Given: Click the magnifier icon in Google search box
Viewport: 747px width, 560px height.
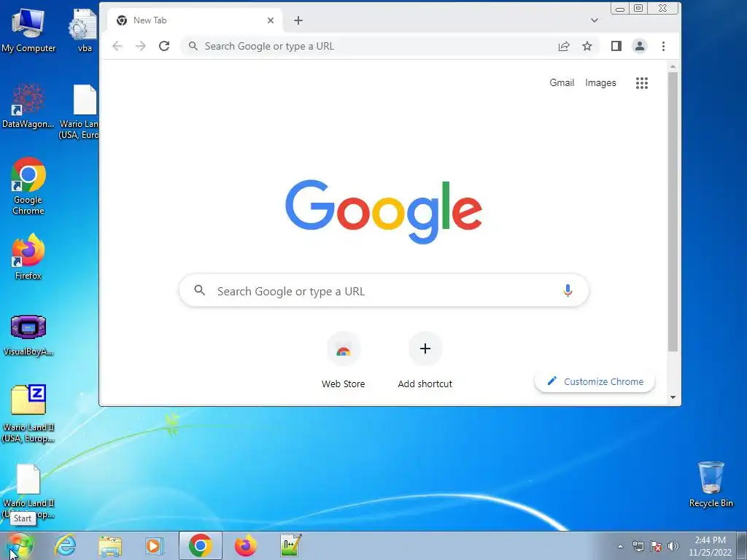Looking at the screenshot, I should coord(200,290).
